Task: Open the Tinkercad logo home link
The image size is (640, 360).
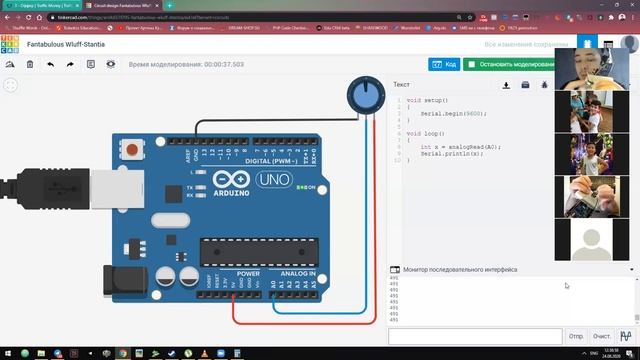Action: 10,44
